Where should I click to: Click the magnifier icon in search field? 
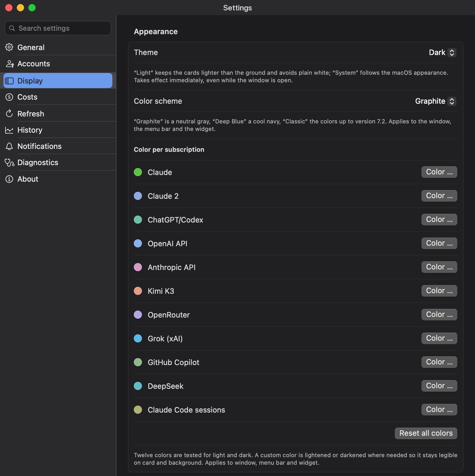coord(12,28)
